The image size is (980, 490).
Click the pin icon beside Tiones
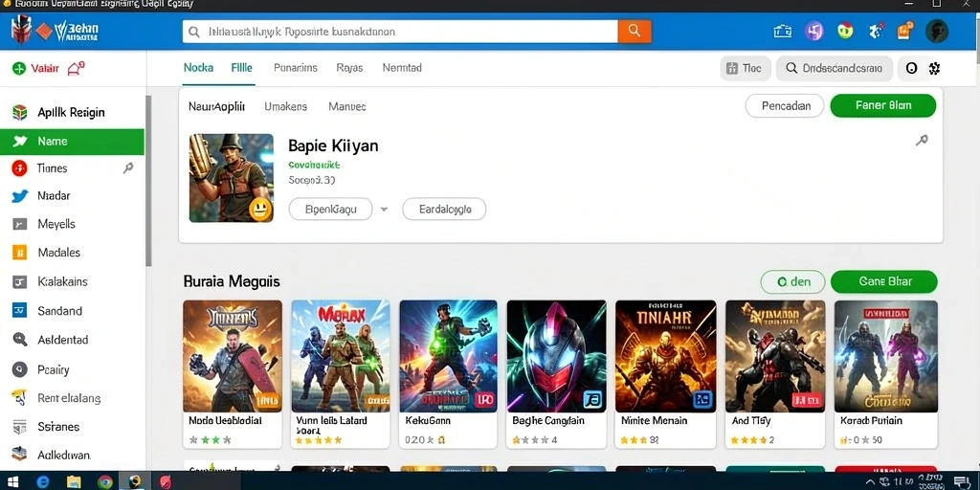[128, 167]
